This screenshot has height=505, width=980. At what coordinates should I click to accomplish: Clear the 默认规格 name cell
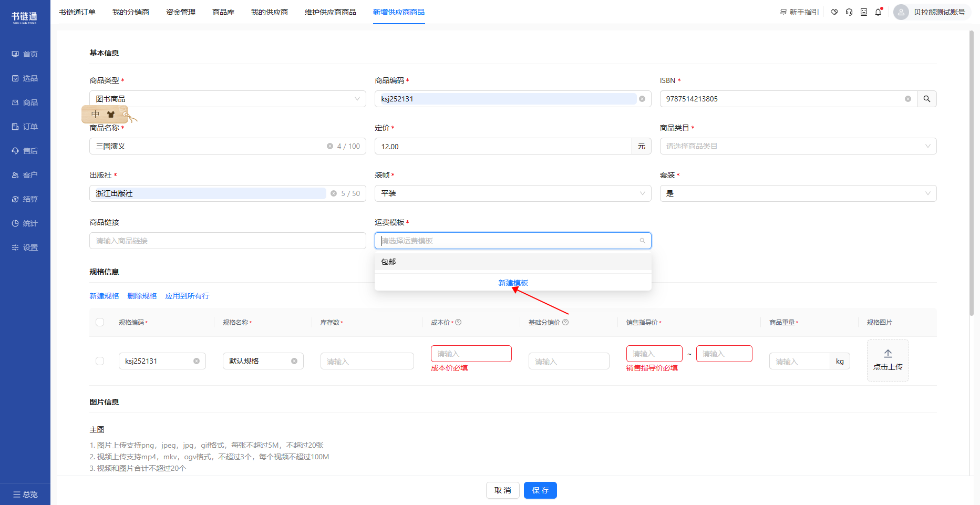pyautogui.click(x=294, y=361)
